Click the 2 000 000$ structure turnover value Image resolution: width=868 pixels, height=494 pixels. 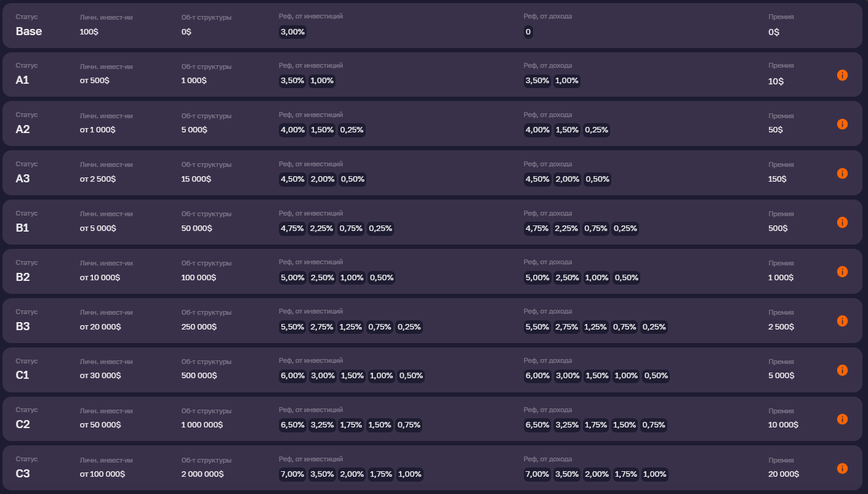tap(203, 474)
